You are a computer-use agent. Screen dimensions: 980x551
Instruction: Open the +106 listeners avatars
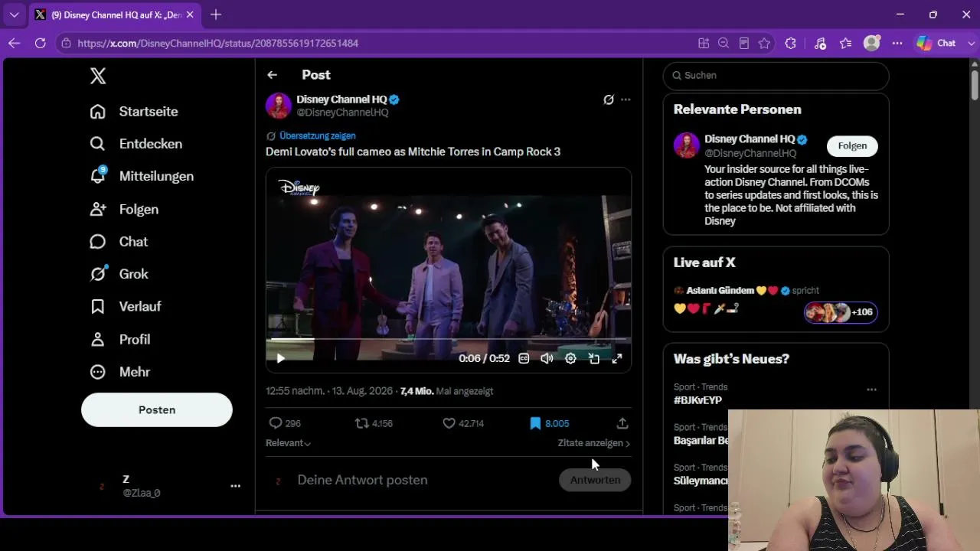tap(841, 312)
